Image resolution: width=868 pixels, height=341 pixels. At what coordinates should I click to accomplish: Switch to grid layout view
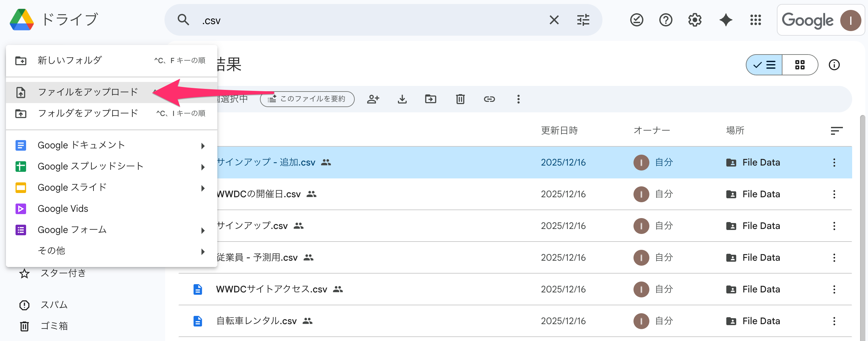click(800, 65)
